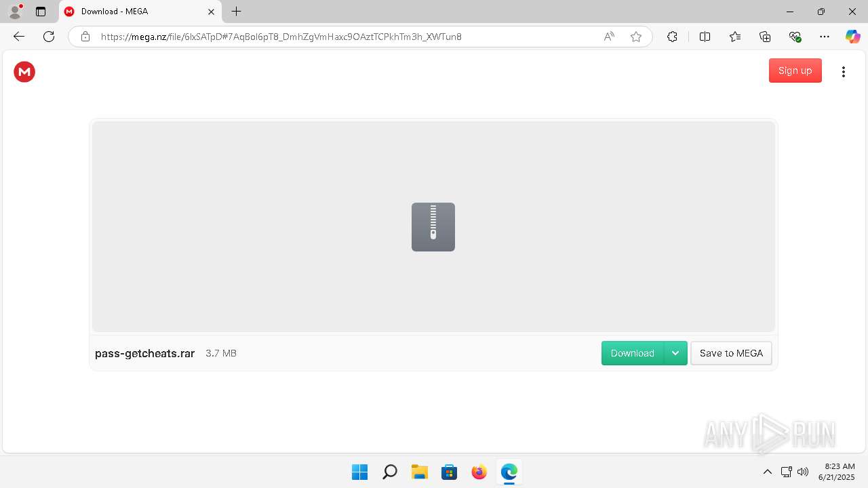Screen dimensions: 868x488
Task: Select the pass-getcheats.rar file name
Action: click(x=145, y=353)
